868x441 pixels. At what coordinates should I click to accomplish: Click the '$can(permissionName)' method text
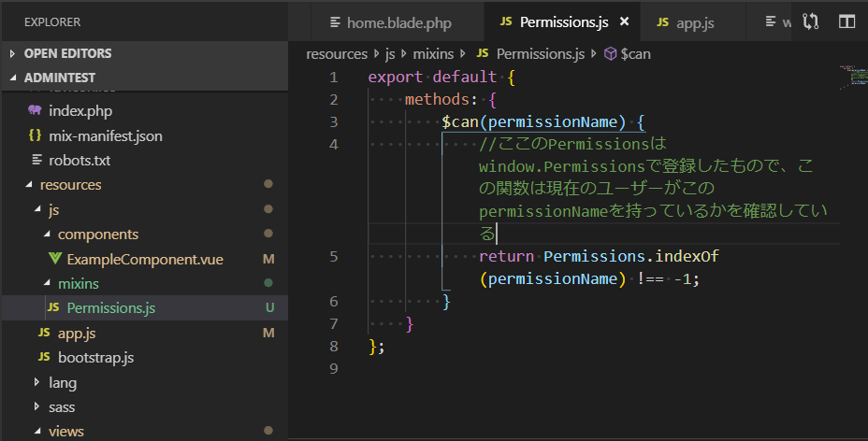click(x=534, y=121)
